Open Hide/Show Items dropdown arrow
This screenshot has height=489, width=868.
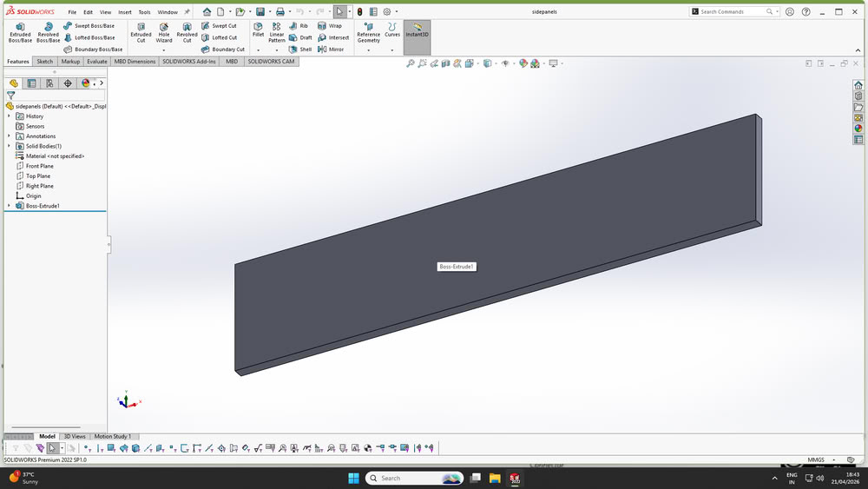514,63
